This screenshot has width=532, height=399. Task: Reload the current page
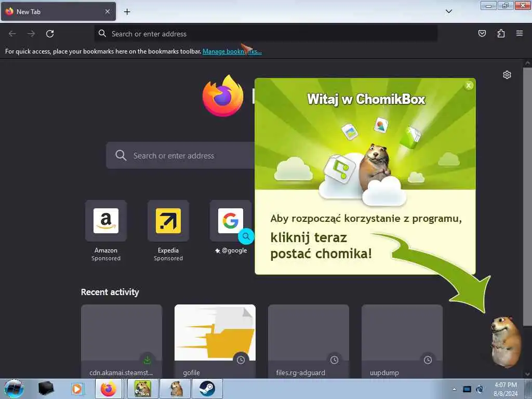pyautogui.click(x=50, y=34)
